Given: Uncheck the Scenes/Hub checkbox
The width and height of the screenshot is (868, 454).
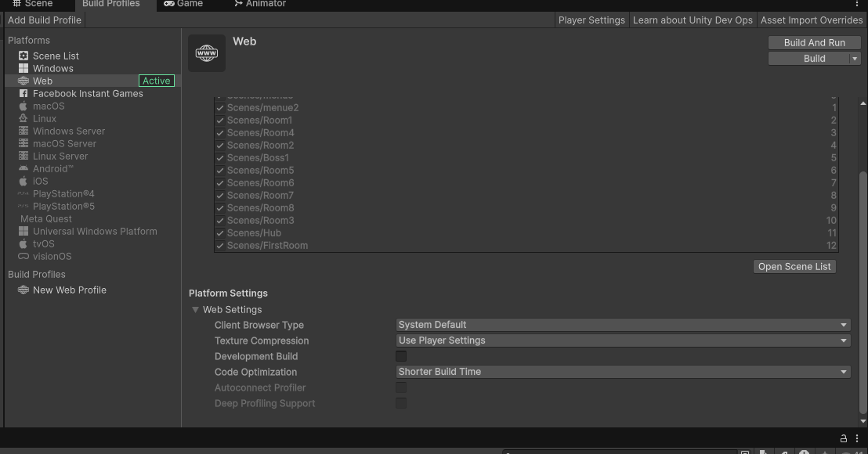Looking at the screenshot, I should point(220,232).
